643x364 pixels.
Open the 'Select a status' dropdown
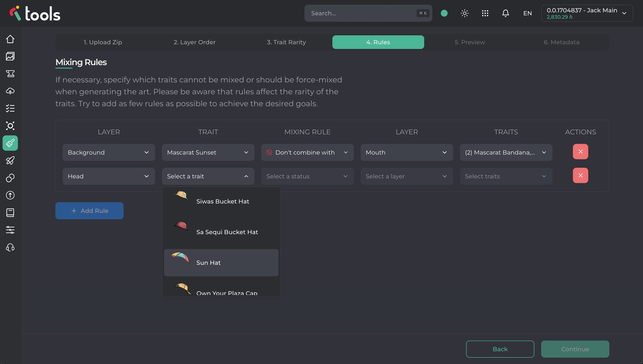tap(307, 176)
